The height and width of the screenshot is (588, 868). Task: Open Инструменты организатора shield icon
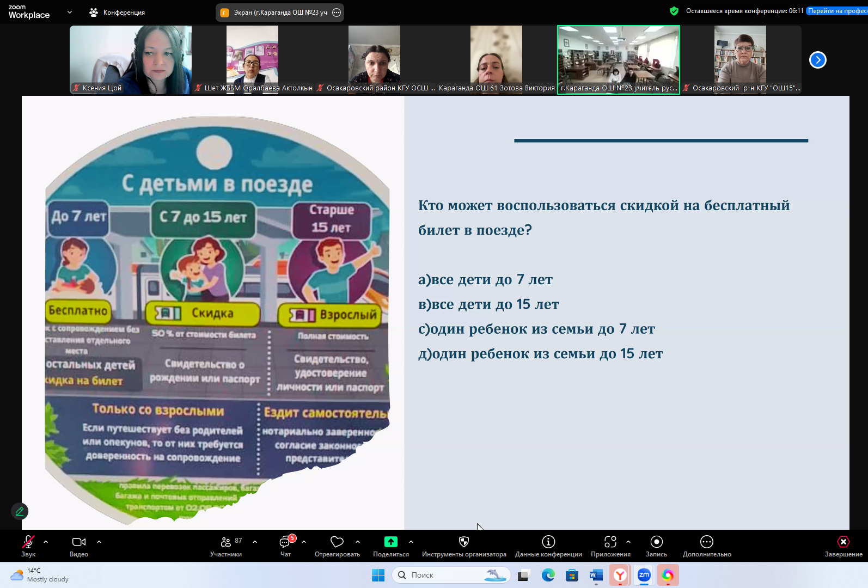pyautogui.click(x=464, y=542)
